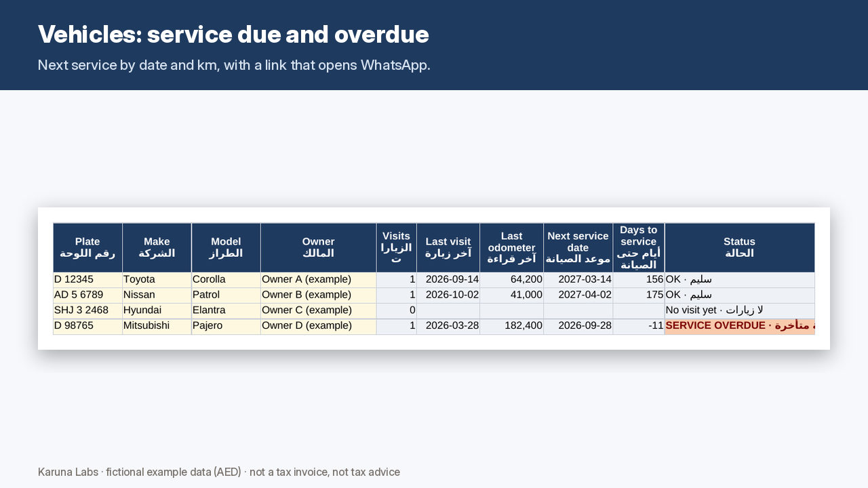The height and width of the screenshot is (488, 868).
Task: Click days to service value -11
Action: click(639, 326)
